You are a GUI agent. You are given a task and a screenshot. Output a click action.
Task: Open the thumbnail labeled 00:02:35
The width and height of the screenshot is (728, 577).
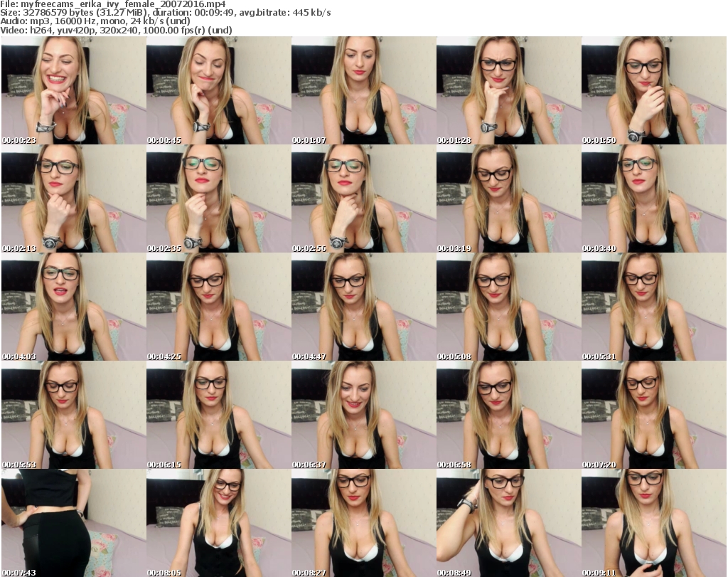(219, 198)
